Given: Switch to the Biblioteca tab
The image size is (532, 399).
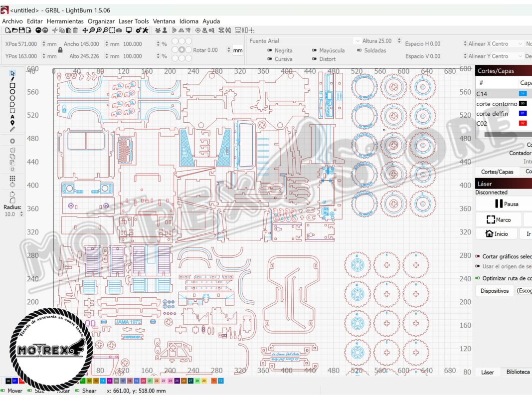Looking at the screenshot, I should tap(518, 372).
